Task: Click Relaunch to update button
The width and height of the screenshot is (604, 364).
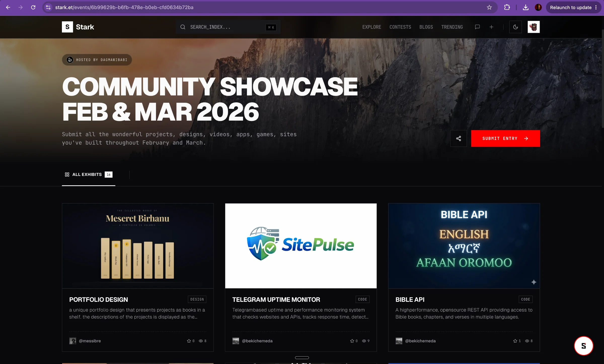Action: tap(571, 7)
